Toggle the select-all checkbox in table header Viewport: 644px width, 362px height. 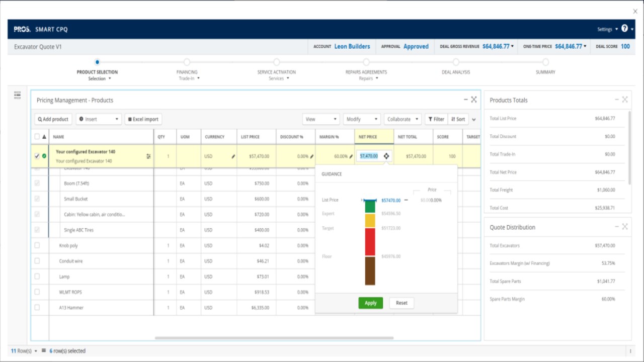point(37,137)
